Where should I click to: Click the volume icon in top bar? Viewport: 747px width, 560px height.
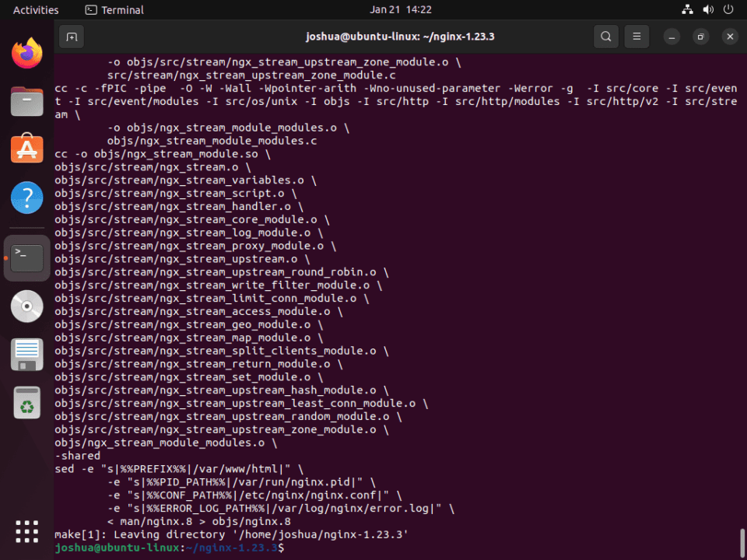(708, 9)
